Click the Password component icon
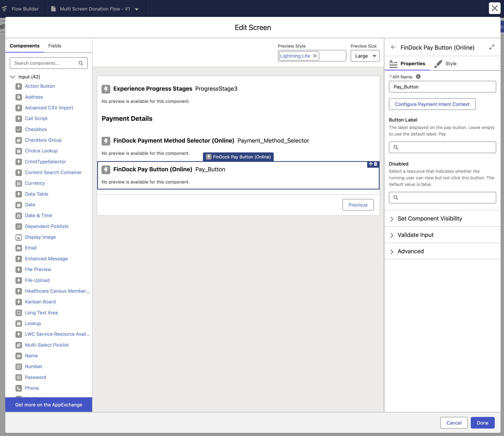 [x=19, y=377]
